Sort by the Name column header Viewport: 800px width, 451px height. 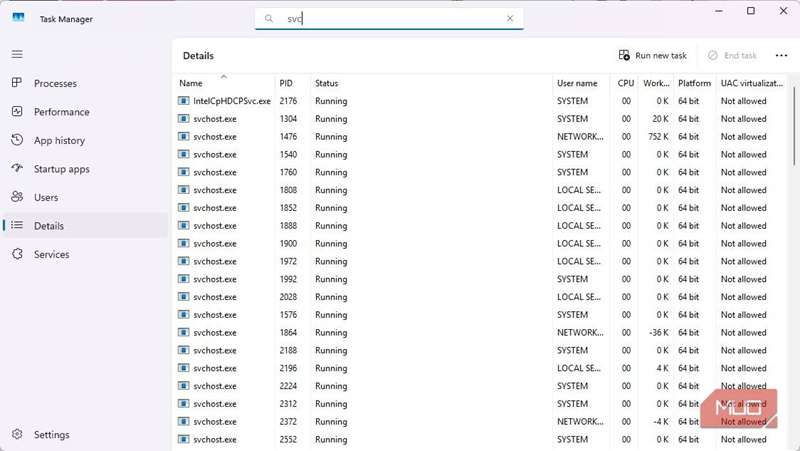(191, 83)
